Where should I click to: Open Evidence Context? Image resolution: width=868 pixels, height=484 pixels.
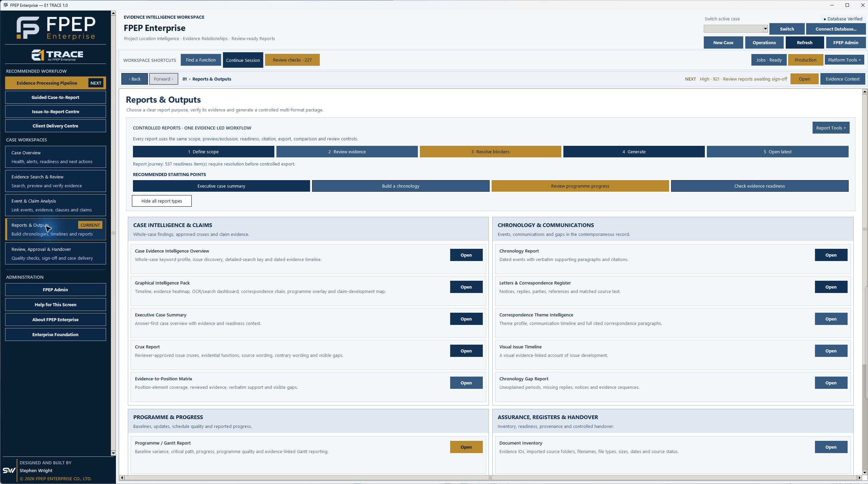pyautogui.click(x=843, y=79)
